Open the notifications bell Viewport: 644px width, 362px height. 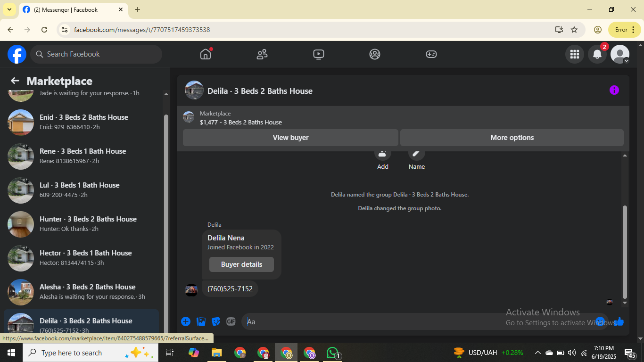pos(597,54)
